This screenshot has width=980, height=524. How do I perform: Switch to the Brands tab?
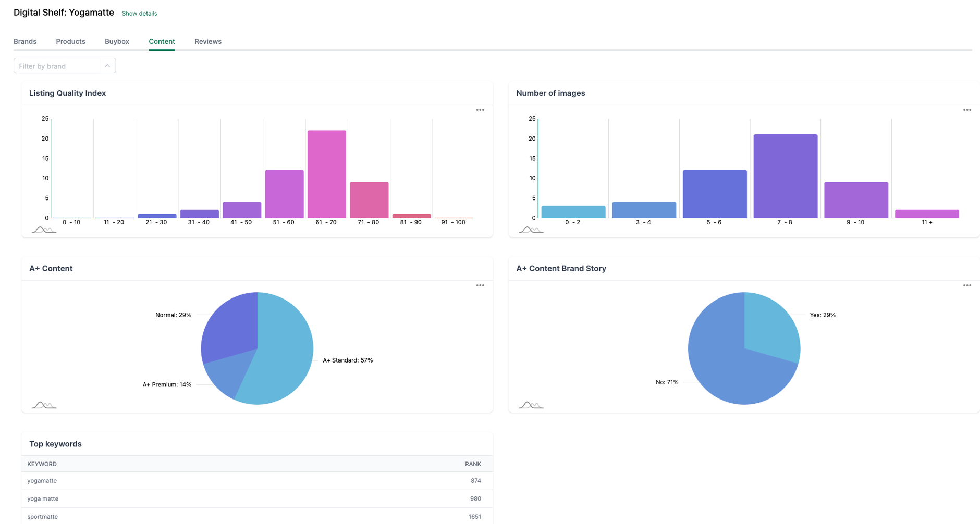(x=25, y=41)
